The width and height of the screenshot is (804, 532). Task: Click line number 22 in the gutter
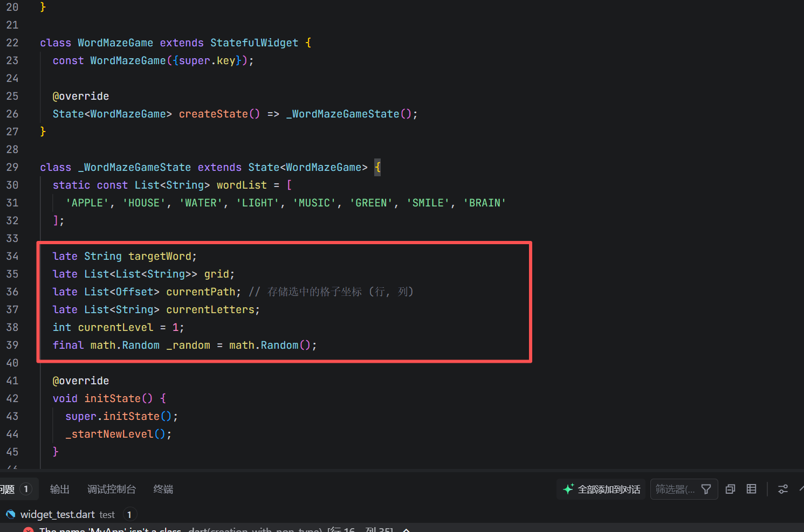click(x=12, y=43)
